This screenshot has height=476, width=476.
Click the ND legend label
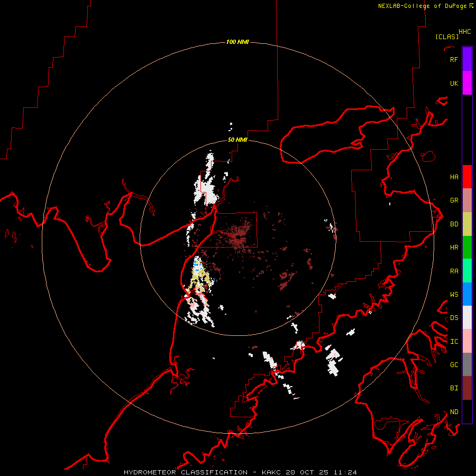coord(454,411)
